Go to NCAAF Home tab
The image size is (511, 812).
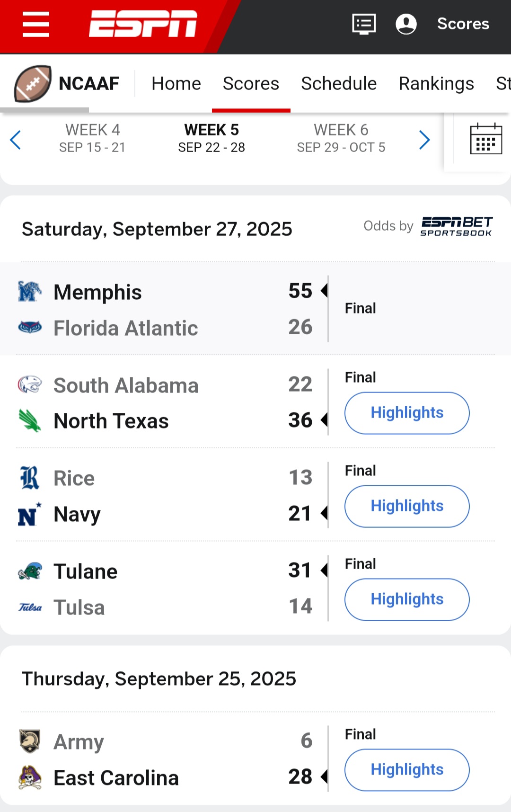pos(176,84)
